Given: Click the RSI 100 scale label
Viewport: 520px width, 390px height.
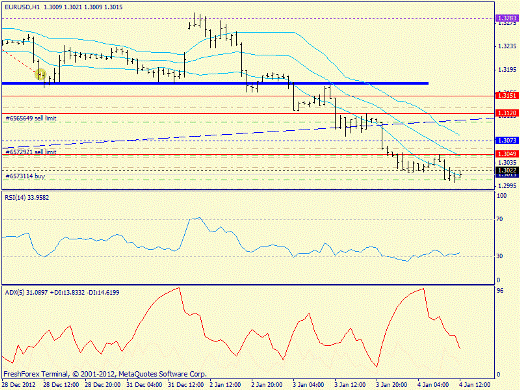Looking at the screenshot, I should (501, 196).
